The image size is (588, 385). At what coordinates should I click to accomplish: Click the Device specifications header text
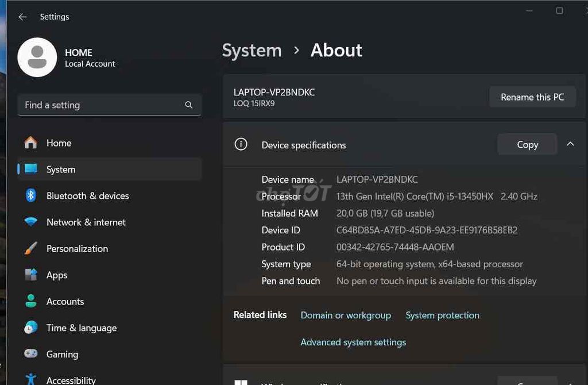click(x=304, y=145)
